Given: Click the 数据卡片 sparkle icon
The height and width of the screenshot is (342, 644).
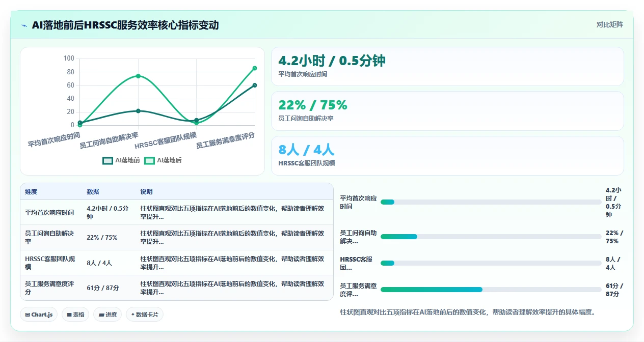Looking at the screenshot, I should point(132,315).
